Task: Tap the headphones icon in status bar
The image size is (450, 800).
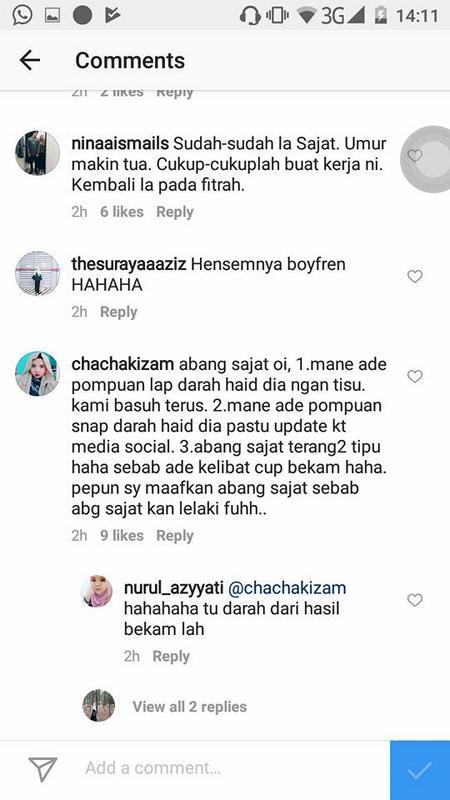Action: pyautogui.click(x=250, y=16)
